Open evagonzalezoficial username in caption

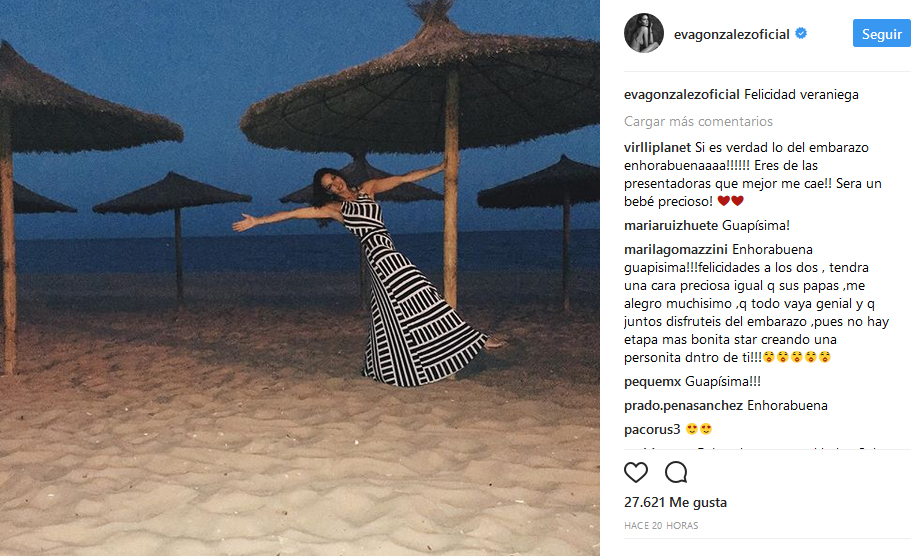(682, 94)
